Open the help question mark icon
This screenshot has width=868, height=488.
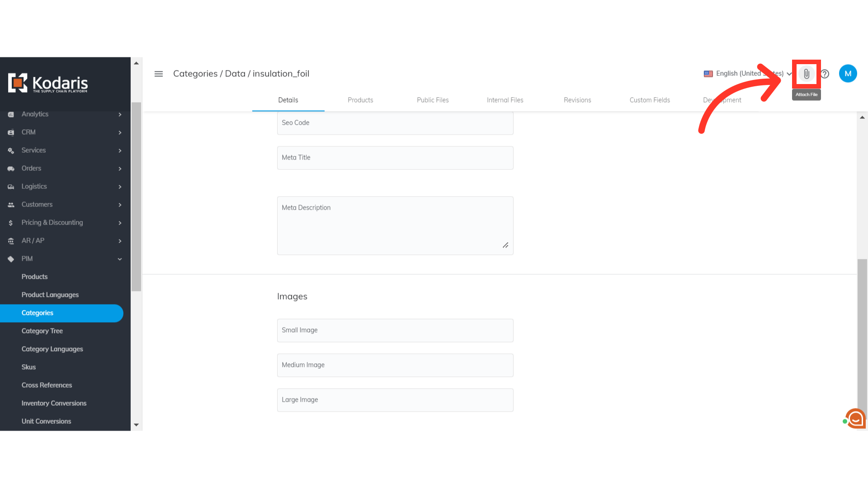click(825, 74)
